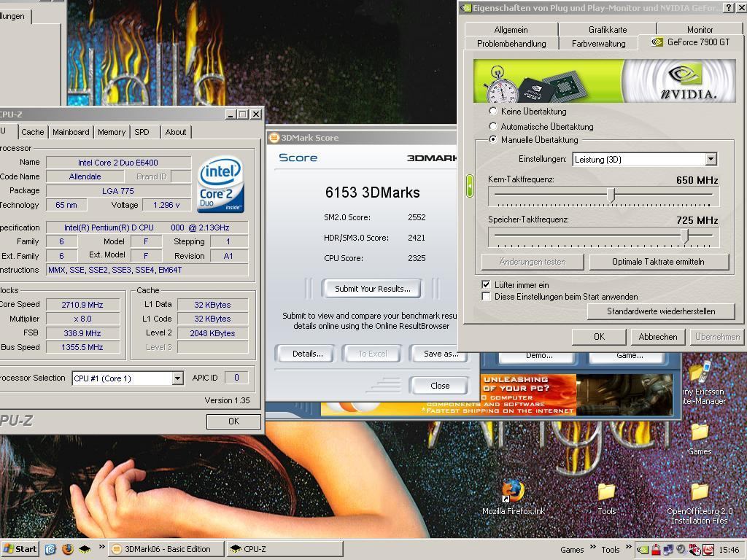Click the NVIDIA tray icon
The image size is (747, 560).
coord(643,550)
